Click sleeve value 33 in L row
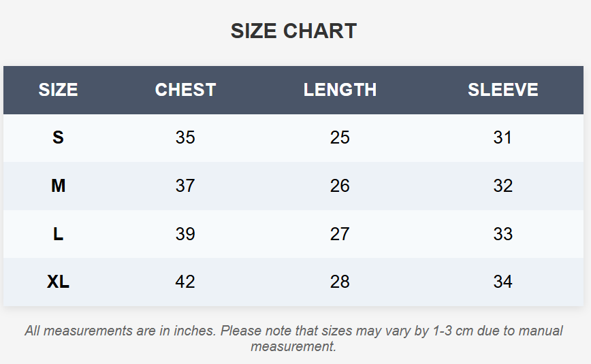This screenshot has height=364, width=591. coord(502,234)
